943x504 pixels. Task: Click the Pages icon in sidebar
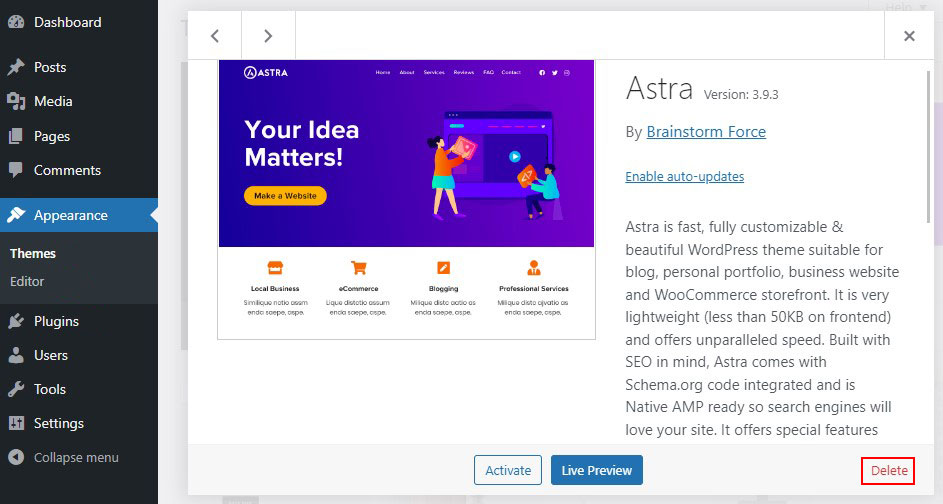[16, 136]
